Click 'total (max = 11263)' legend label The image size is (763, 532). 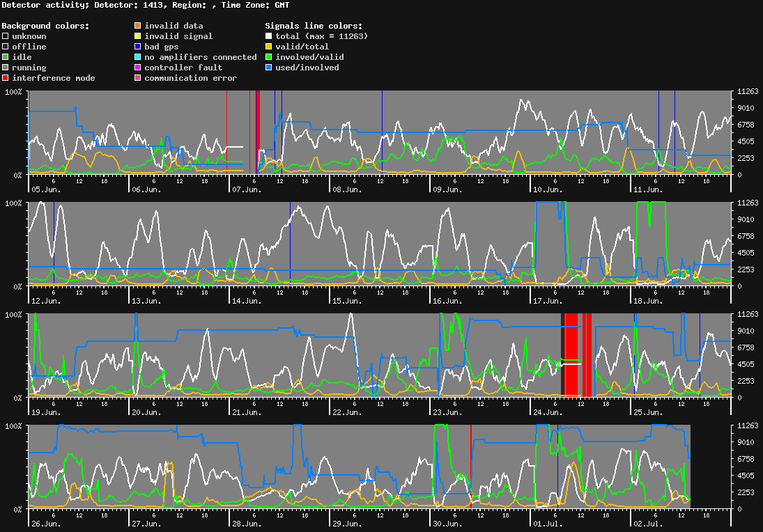(x=322, y=36)
